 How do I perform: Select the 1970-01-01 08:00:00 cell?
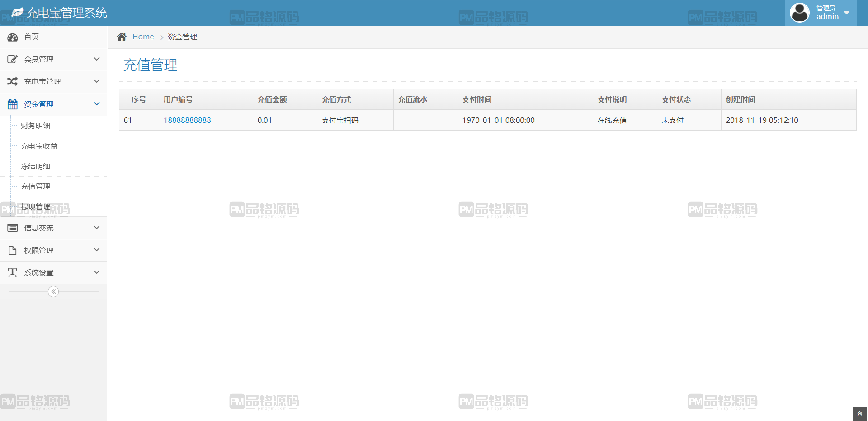(525, 120)
